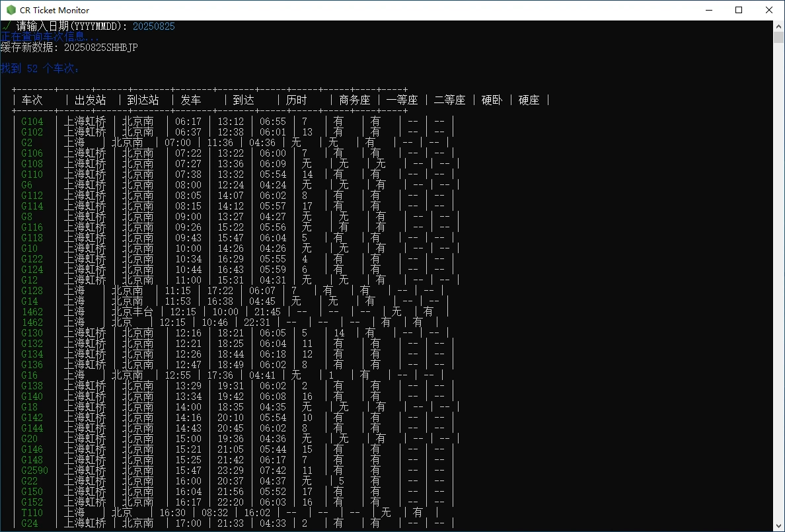Maximize the CR Ticket Monitor window

(739, 10)
